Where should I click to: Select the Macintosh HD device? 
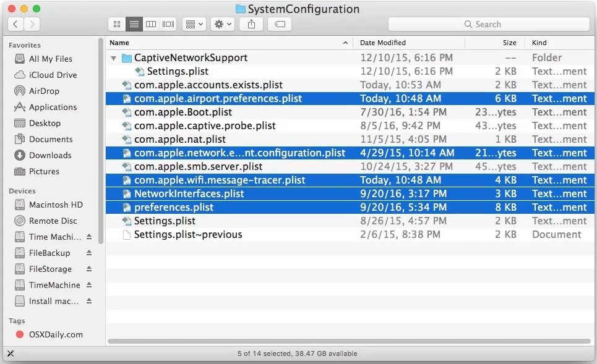tap(56, 205)
